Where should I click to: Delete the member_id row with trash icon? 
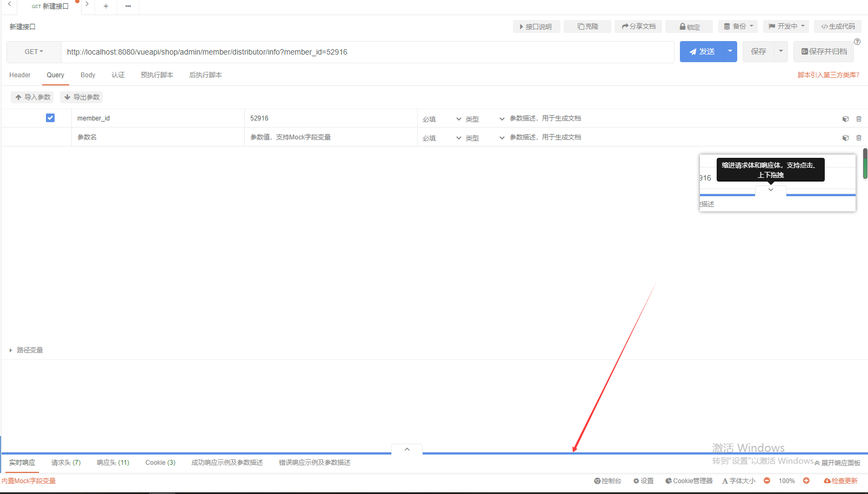(x=859, y=119)
